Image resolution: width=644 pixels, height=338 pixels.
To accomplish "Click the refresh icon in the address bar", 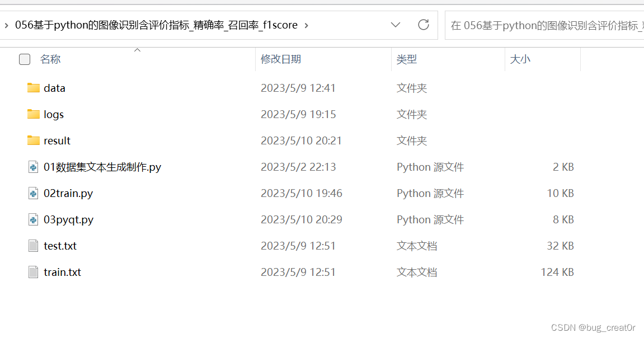I will tap(424, 25).
